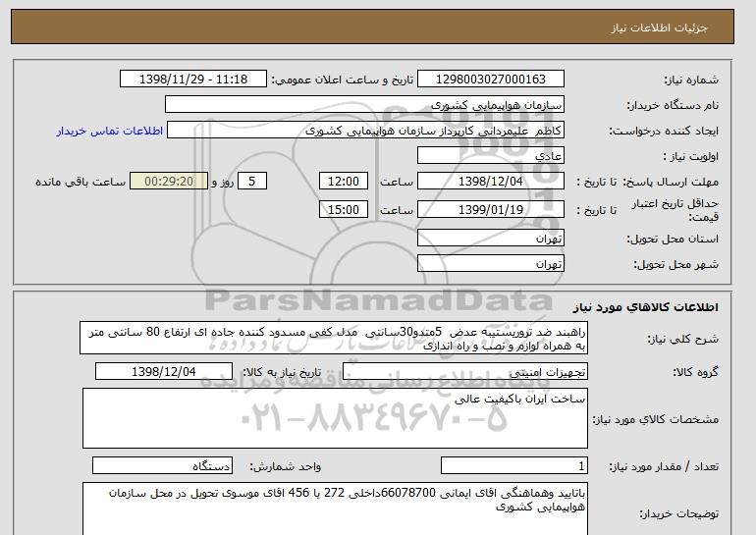Image resolution: width=756 pixels, height=535 pixels.
Task: Click the label شهر محل تحویل
Action: point(675,264)
